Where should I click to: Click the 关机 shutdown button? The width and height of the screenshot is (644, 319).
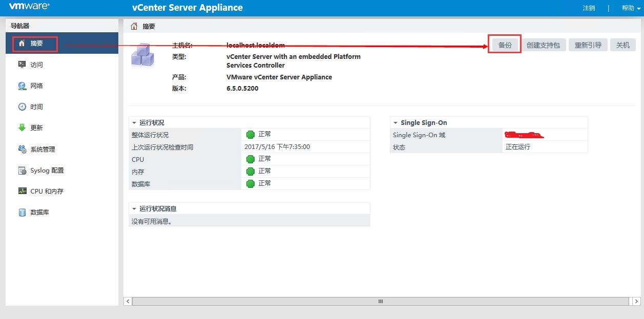click(623, 45)
